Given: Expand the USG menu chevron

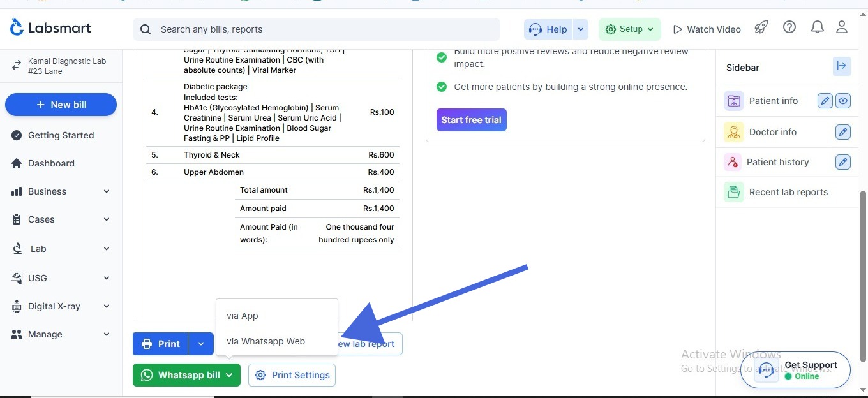Looking at the screenshot, I should pos(107,278).
